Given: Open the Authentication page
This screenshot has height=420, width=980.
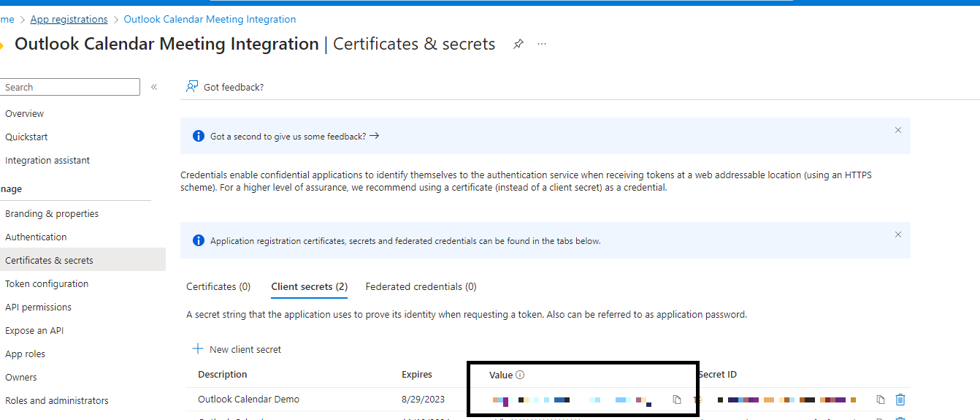Looking at the screenshot, I should (36, 237).
